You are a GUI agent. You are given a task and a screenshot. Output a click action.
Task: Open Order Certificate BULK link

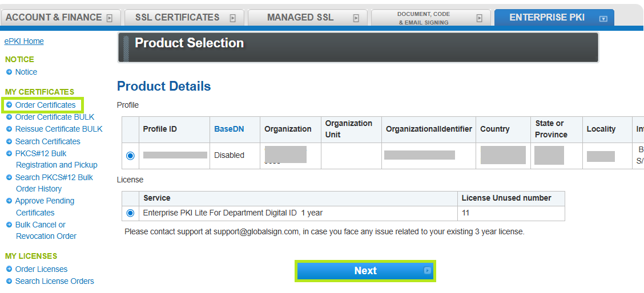[x=55, y=117]
